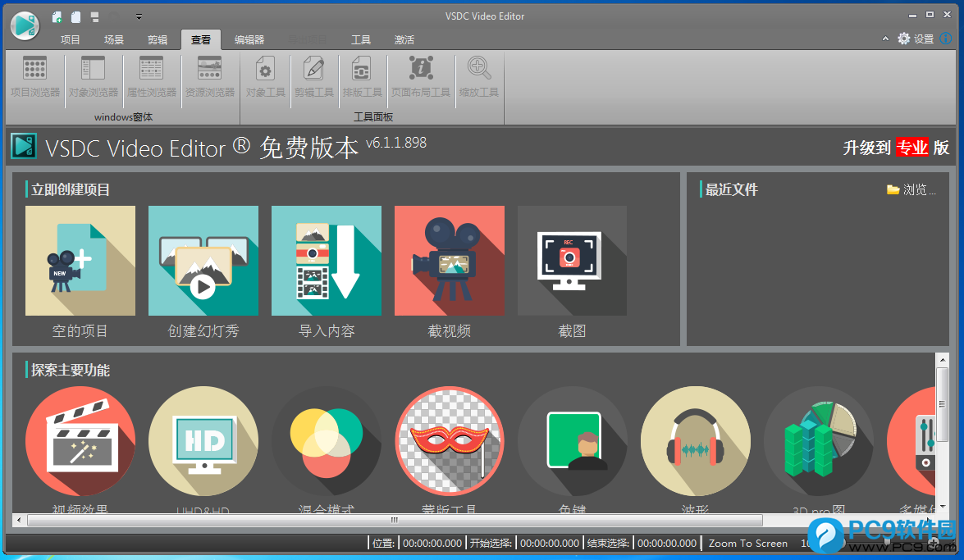Start 创建幻灯秀 slideshow wizard
The image size is (964, 560).
pos(203,261)
